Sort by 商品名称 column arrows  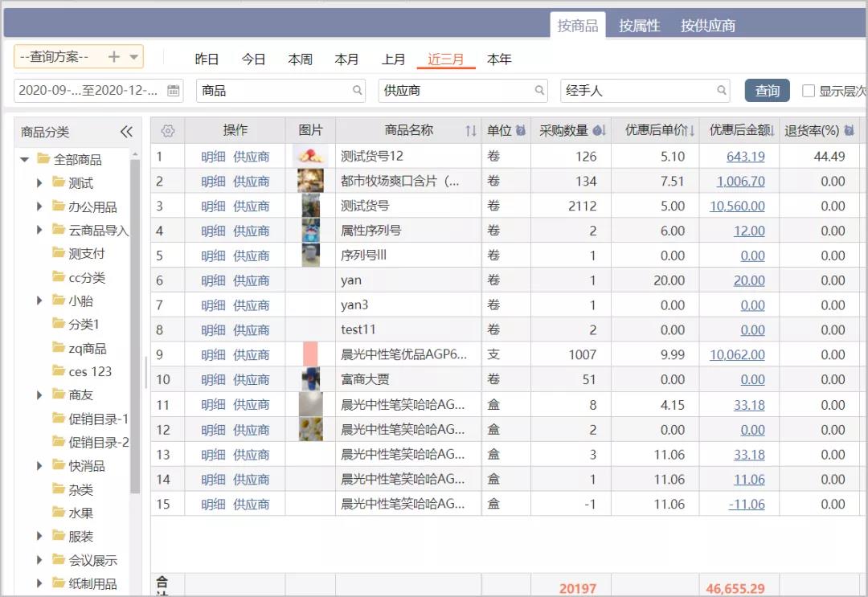point(471,131)
